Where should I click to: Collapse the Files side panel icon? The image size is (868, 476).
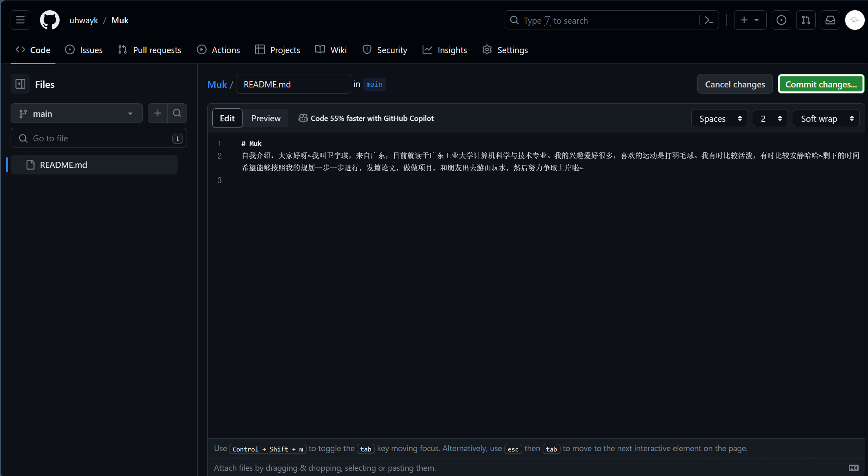[x=20, y=84]
